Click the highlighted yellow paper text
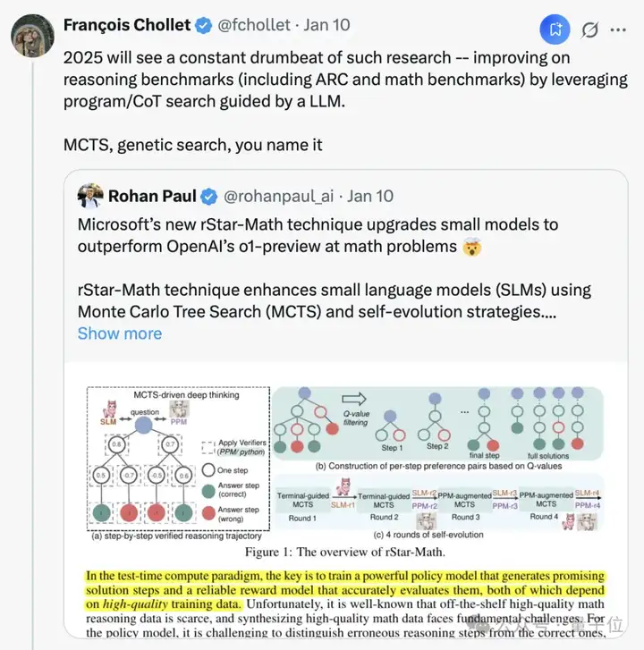This screenshot has height=650, width=644. [345, 589]
